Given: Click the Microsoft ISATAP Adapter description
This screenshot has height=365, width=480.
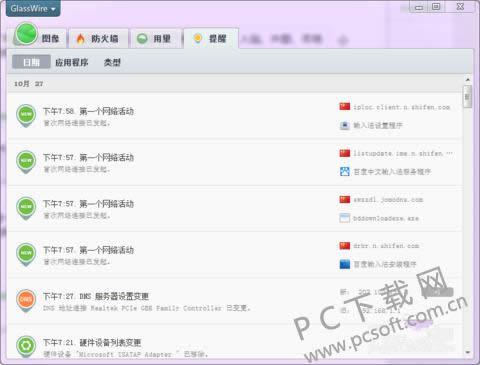Looking at the screenshot, I should coord(126,354).
